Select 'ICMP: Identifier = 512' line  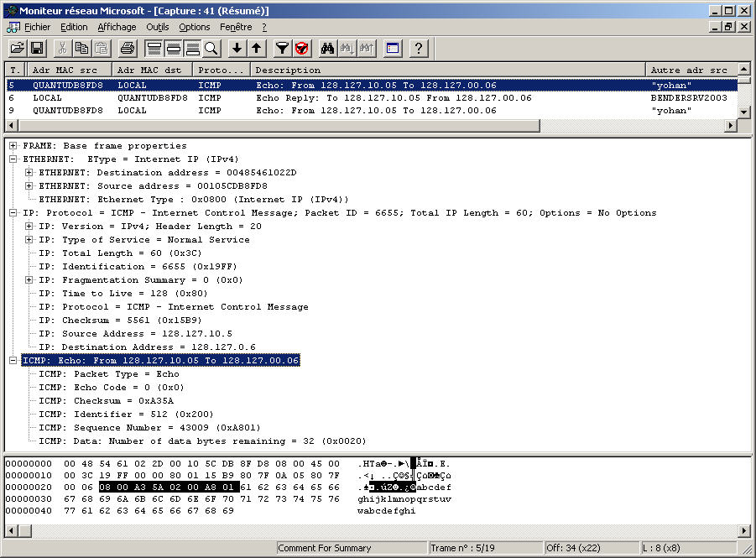pyautogui.click(x=126, y=415)
